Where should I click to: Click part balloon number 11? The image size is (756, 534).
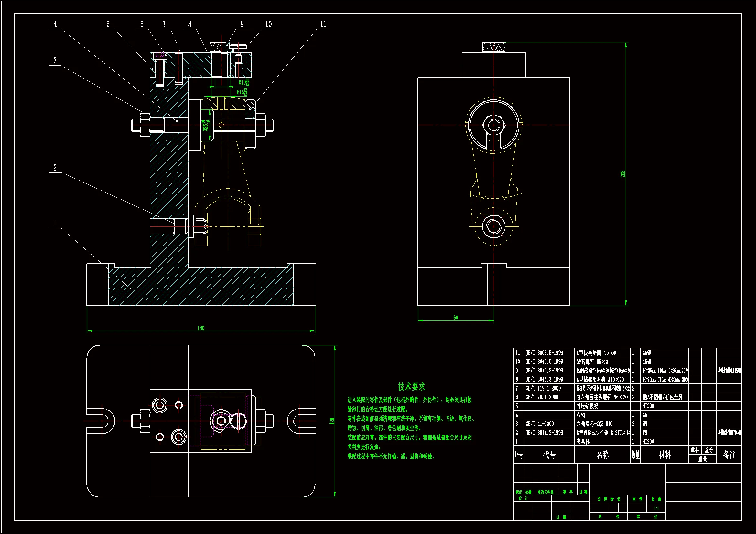323,24
